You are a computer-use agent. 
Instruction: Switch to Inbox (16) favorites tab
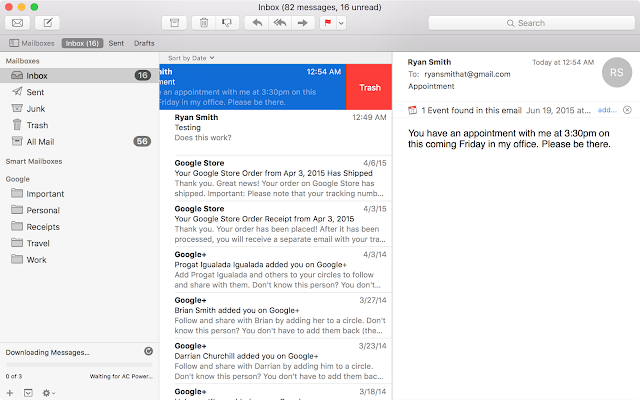pyautogui.click(x=82, y=43)
